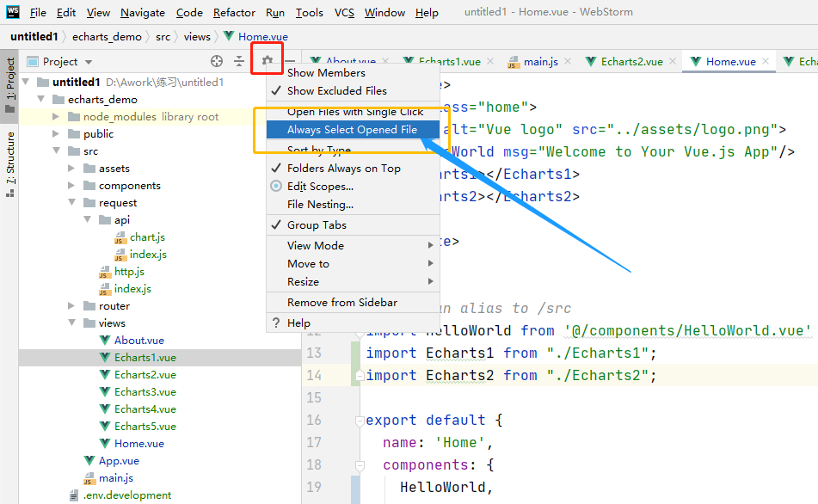Collapse the request folder
818x504 pixels.
coord(72,202)
